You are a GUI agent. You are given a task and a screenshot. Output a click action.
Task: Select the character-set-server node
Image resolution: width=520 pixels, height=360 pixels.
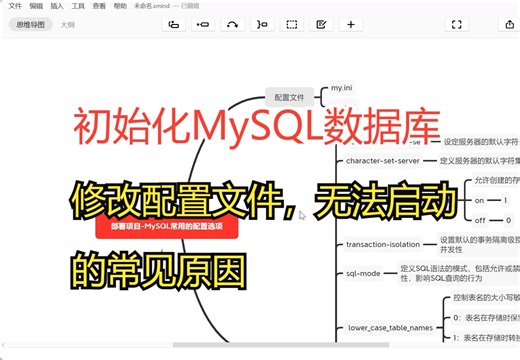[383, 161]
